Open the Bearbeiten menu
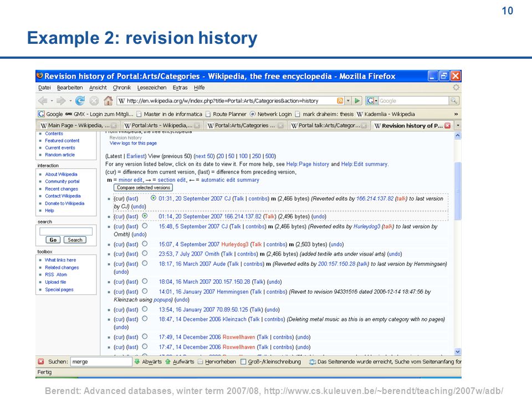532x399 pixels. click(x=70, y=88)
